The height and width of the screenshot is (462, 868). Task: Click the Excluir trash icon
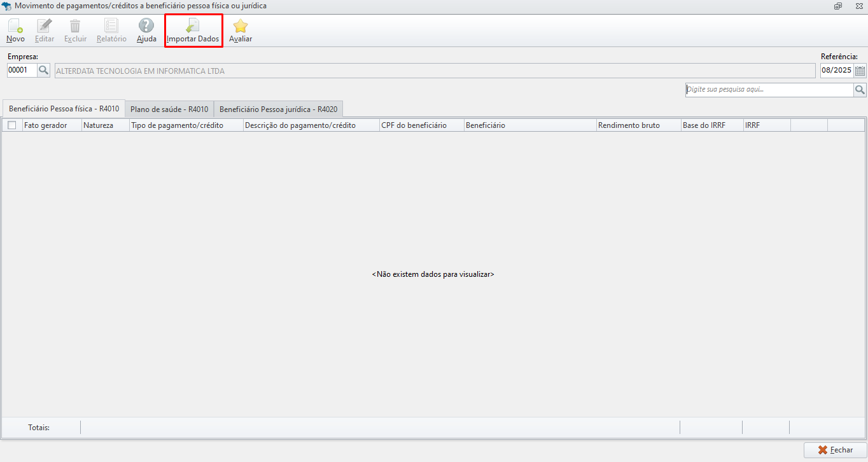pos(75,26)
